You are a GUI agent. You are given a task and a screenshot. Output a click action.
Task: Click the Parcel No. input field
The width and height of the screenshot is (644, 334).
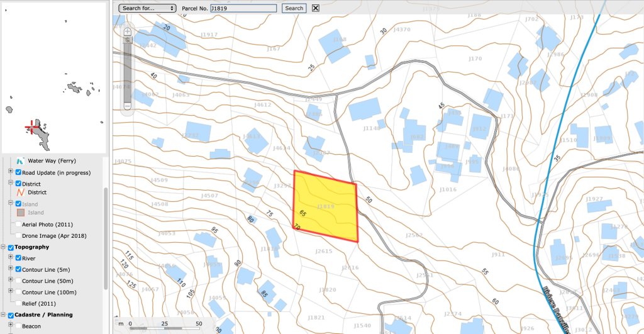click(x=243, y=8)
